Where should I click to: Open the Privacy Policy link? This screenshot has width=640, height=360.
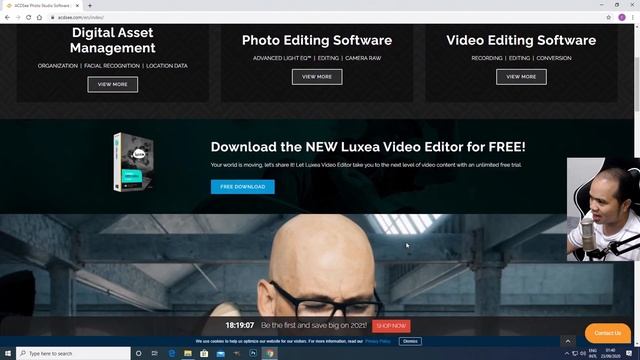pyautogui.click(x=378, y=341)
